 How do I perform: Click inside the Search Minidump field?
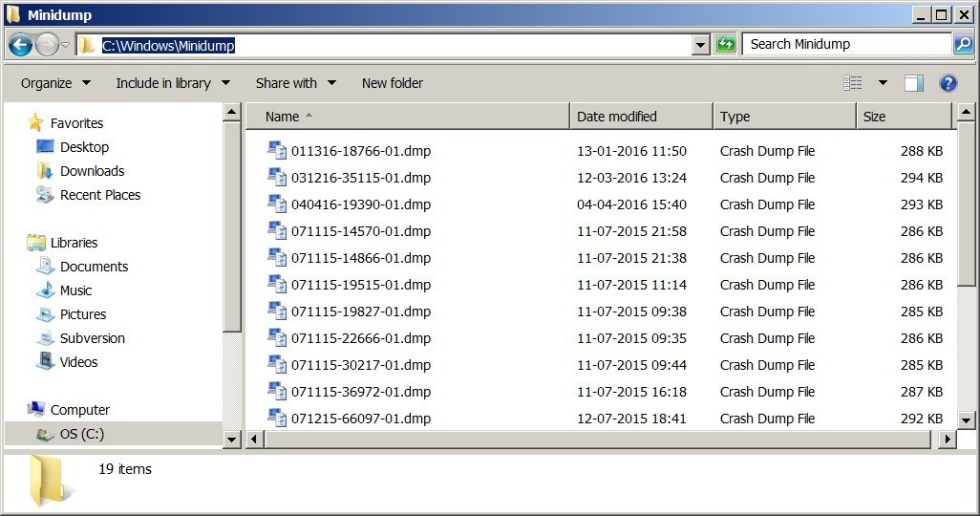tap(847, 44)
